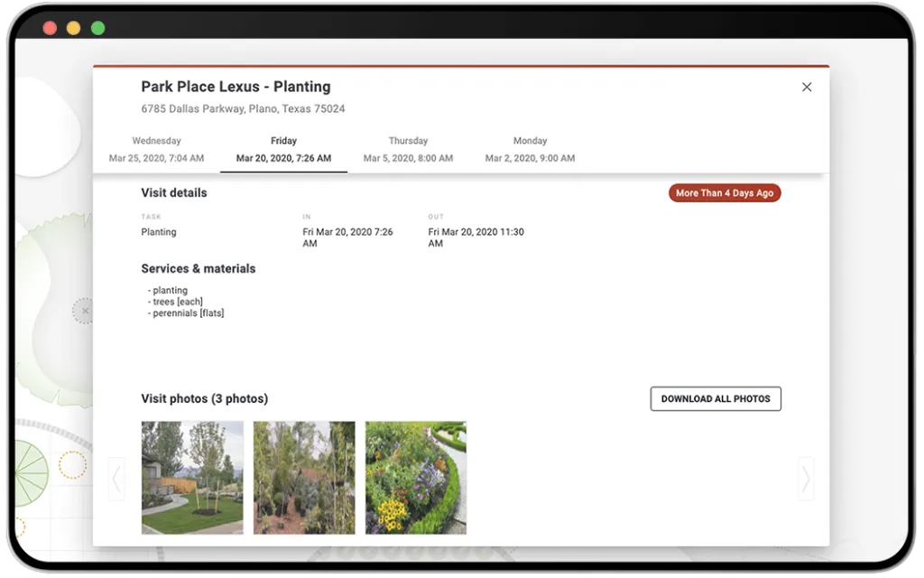Click the red macOS window close dot

(x=51, y=28)
